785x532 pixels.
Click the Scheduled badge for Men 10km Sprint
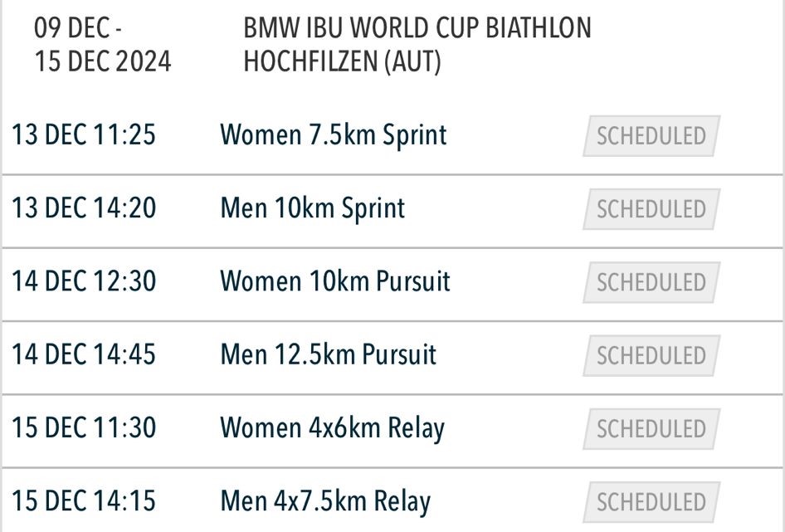[651, 209]
